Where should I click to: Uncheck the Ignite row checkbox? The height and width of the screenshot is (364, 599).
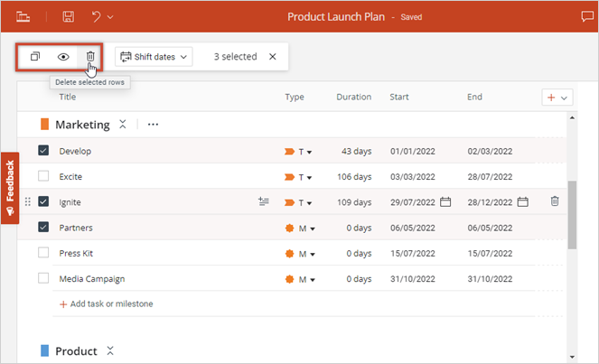(x=43, y=201)
